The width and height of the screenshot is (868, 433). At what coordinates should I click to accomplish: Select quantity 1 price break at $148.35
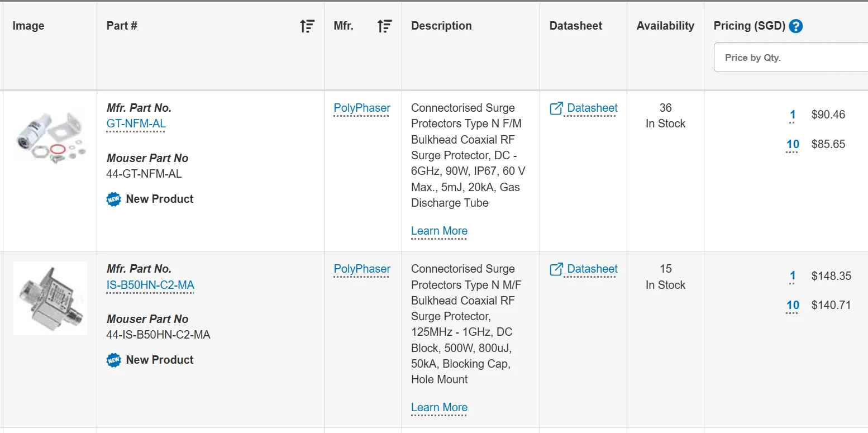793,276
